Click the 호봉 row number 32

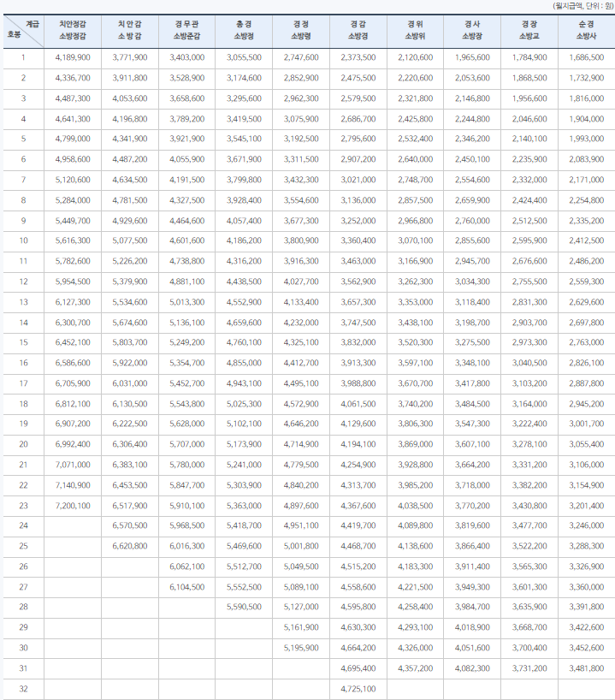23,689
